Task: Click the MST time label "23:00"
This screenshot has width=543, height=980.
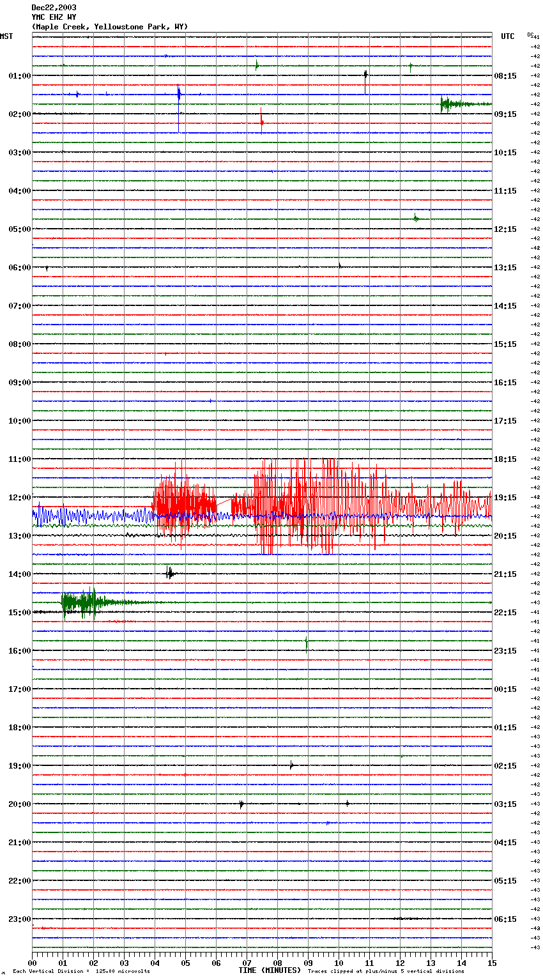Action: point(20,919)
